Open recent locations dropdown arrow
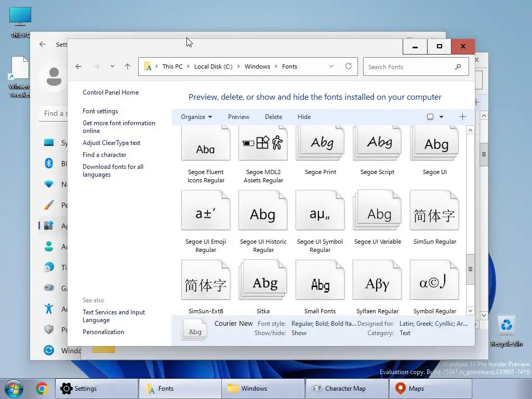 (112, 66)
